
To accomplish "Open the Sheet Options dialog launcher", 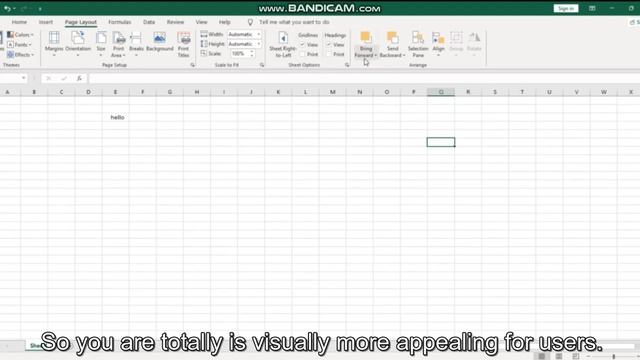I will [x=347, y=65].
